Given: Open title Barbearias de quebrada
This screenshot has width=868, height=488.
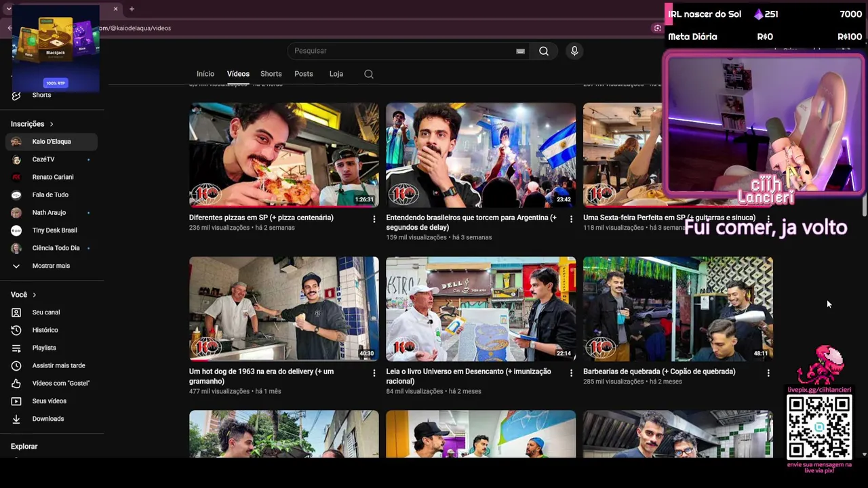Looking at the screenshot, I should click(659, 371).
